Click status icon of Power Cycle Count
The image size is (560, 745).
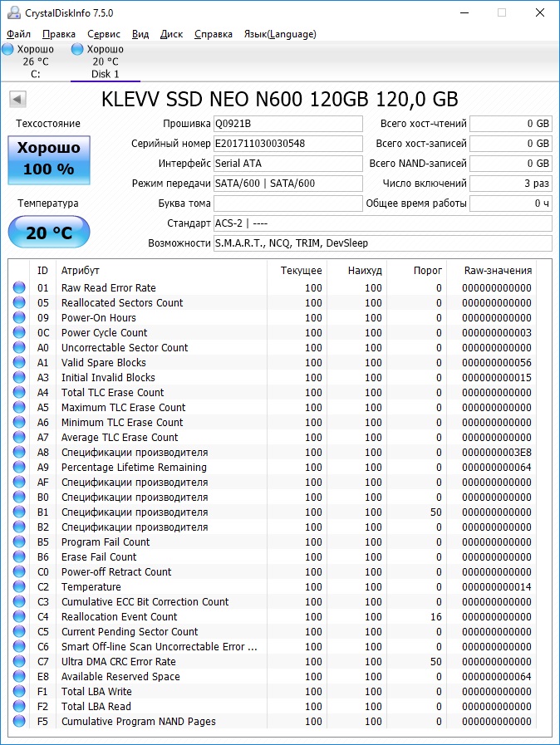[x=19, y=332]
